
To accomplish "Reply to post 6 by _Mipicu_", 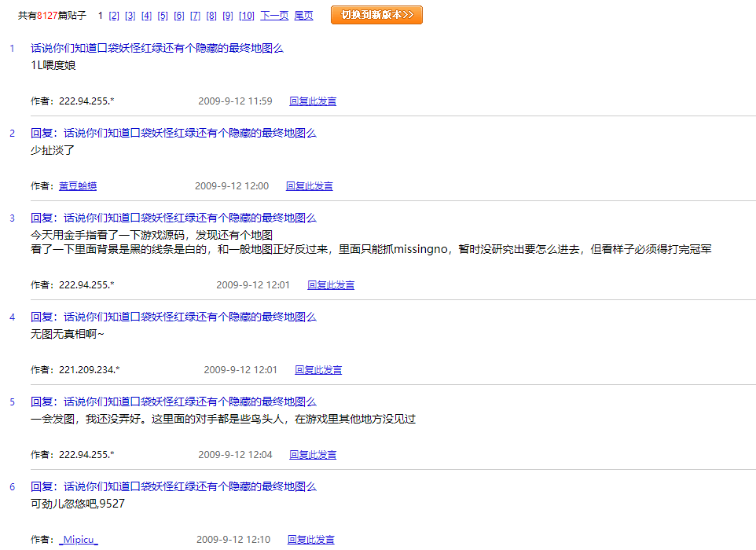I will point(310,540).
